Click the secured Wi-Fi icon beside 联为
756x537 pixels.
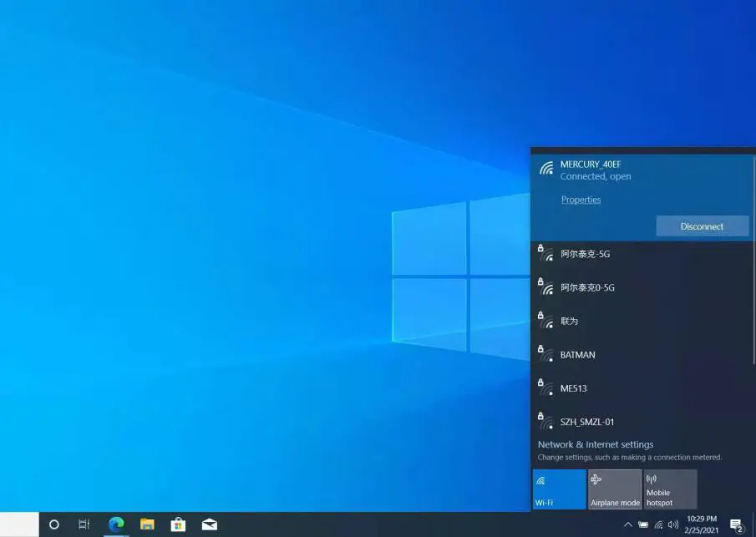[545, 320]
